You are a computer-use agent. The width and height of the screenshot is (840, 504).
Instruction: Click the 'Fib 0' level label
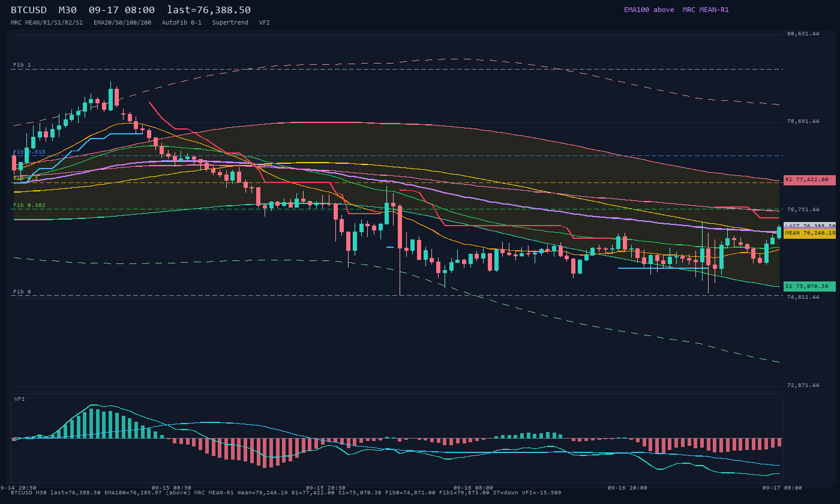[x=22, y=292]
